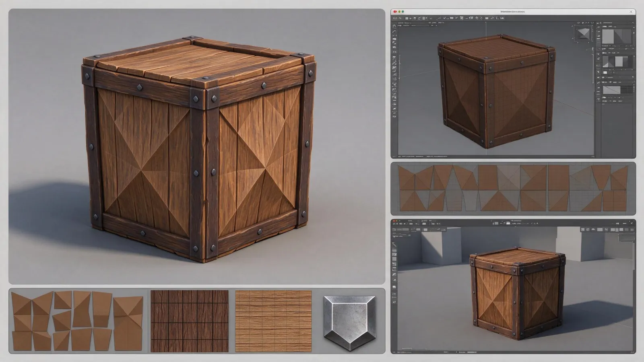Open the middle preview thumbnail in right panel
The height and width of the screenshot is (362, 644).
pyautogui.click(x=617, y=62)
